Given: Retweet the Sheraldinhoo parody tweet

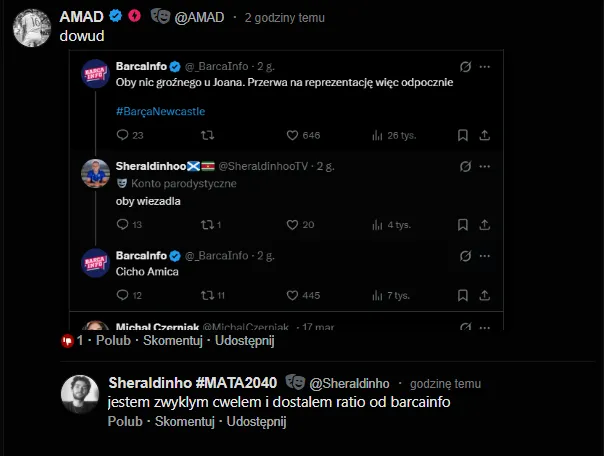Looking at the screenshot, I should click(x=207, y=224).
